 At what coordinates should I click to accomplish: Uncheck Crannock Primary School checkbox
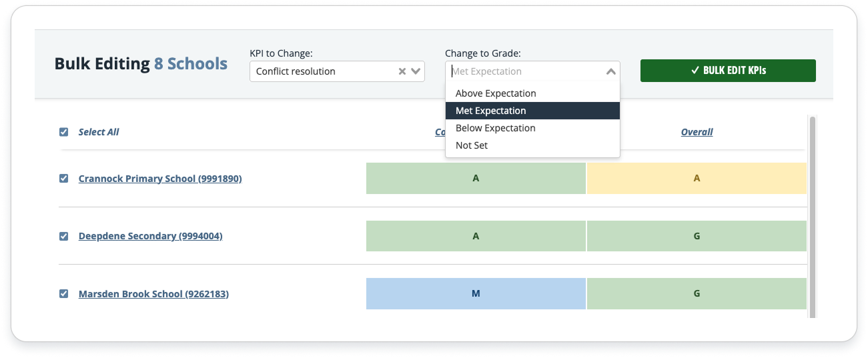tap(64, 179)
